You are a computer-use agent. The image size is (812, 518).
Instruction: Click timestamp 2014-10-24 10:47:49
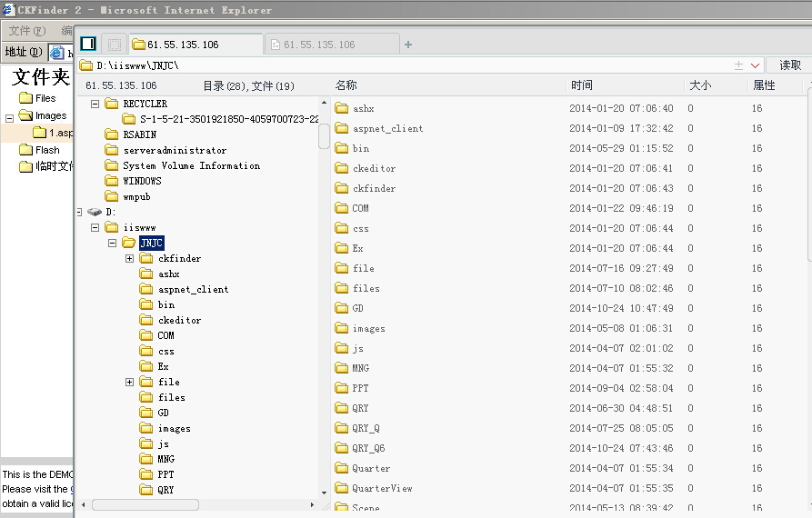[x=621, y=308]
